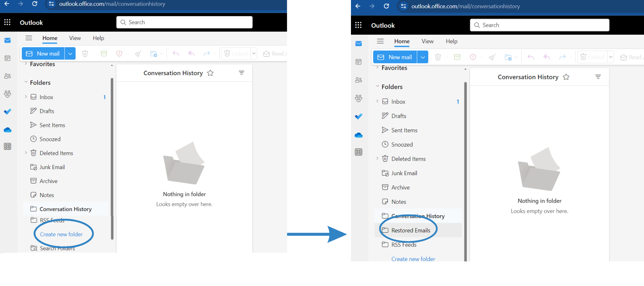Expand Favorites section in left window
The image size is (644, 286).
(26, 64)
